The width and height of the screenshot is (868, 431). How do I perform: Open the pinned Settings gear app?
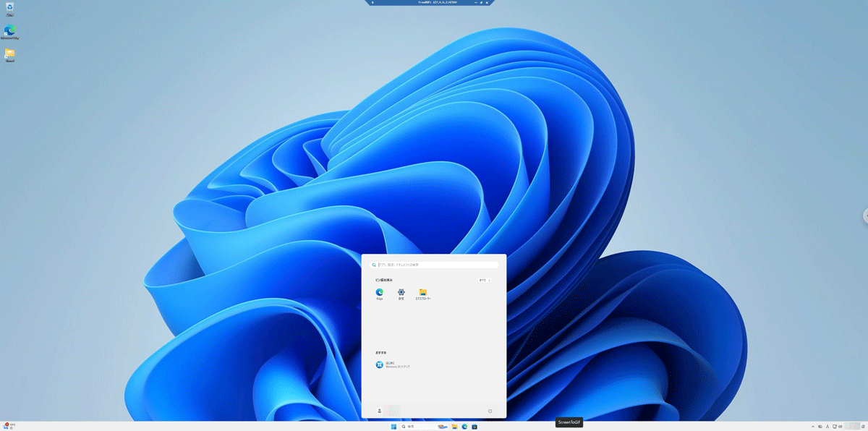tap(401, 293)
